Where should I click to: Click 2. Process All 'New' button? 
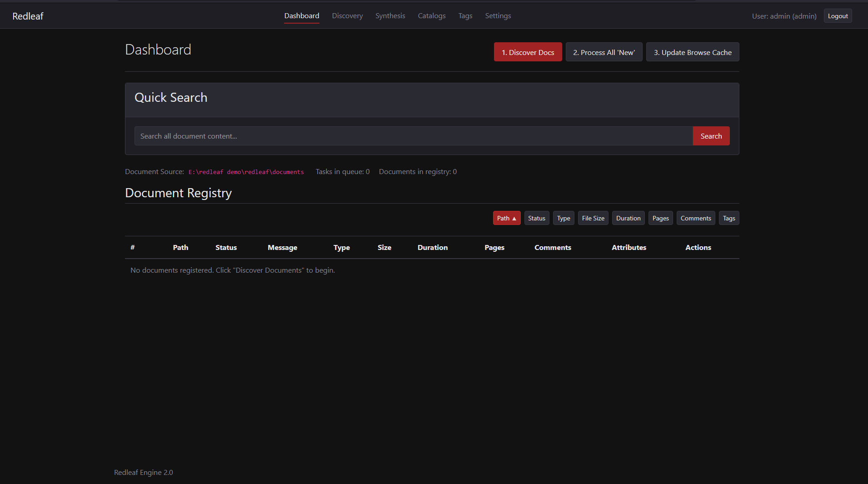[x=604, y=52]
